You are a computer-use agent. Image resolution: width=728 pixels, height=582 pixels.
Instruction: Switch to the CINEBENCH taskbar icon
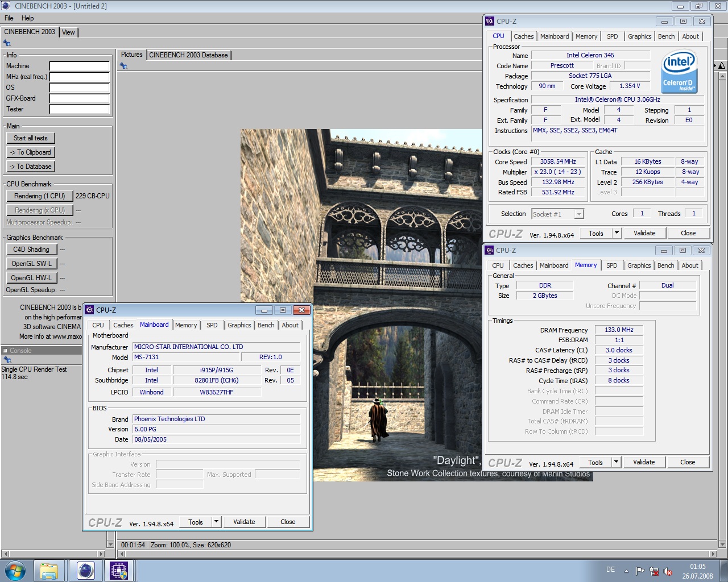click(85, 570)
